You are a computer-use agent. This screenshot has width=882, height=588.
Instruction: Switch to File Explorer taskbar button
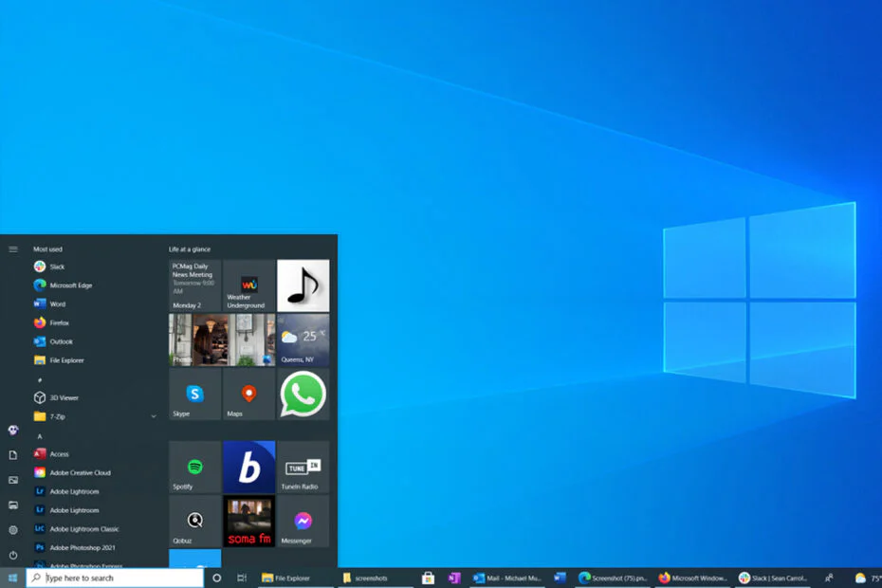pos(295,578)
